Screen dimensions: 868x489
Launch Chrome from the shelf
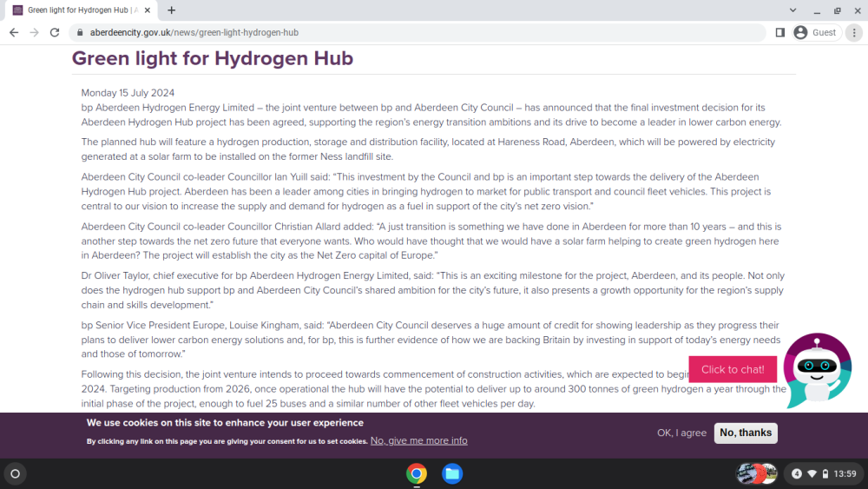point(417,474)
